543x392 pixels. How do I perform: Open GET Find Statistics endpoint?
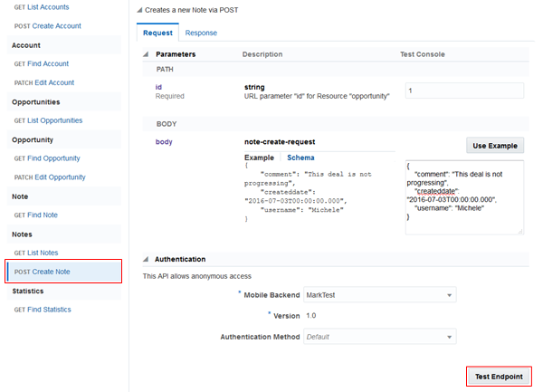point(43,310)
